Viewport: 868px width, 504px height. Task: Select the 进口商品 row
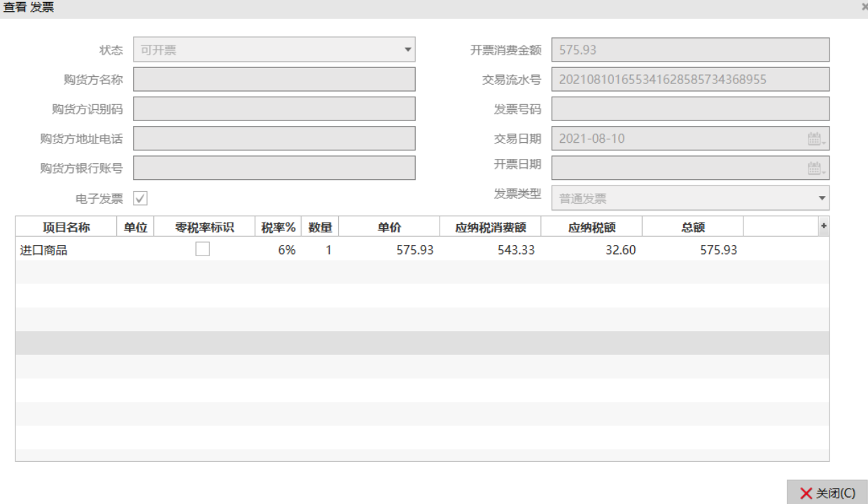[43, 250]
